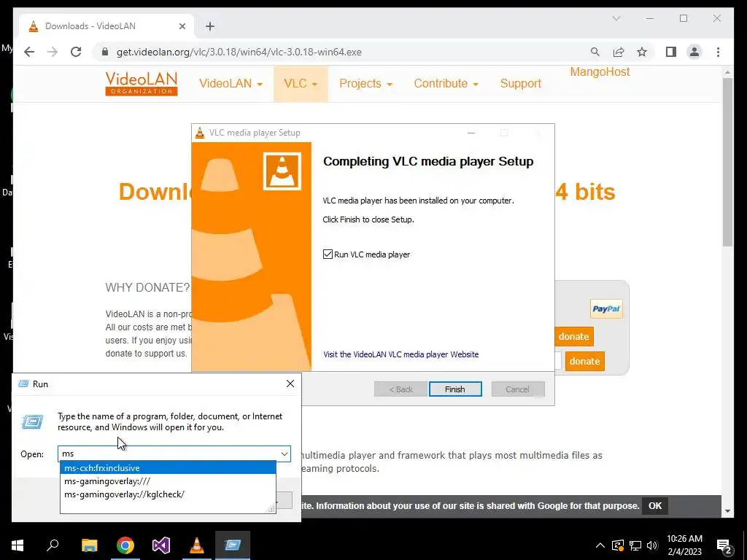Screen dimensions: 747x560
Task: Uncheck Run VLC media player checkbox
Action: pos(328,254)
